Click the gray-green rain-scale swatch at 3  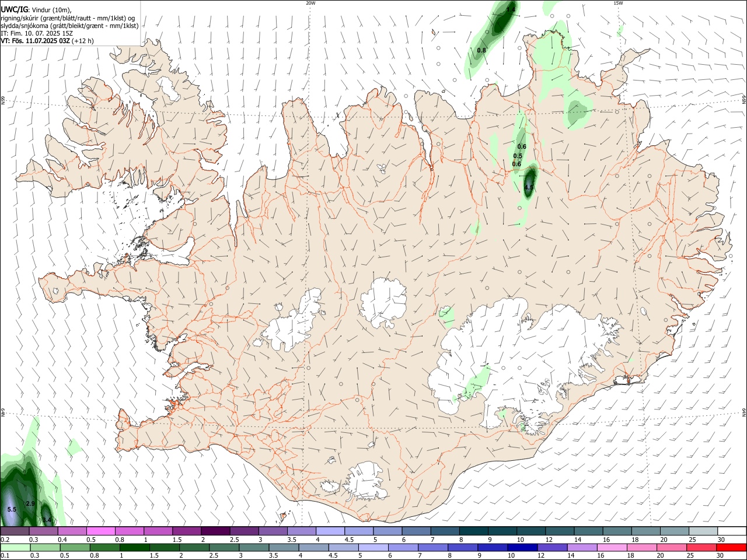254,547
